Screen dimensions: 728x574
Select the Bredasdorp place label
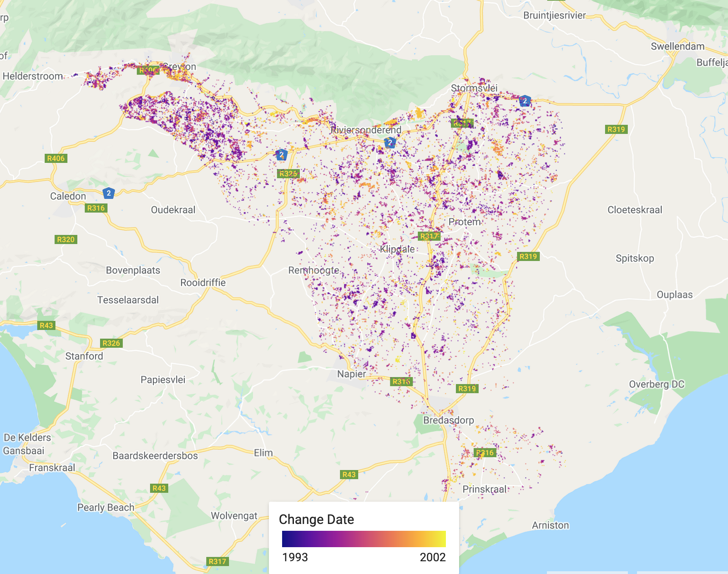pyautogui.click(x=448, y=420)
